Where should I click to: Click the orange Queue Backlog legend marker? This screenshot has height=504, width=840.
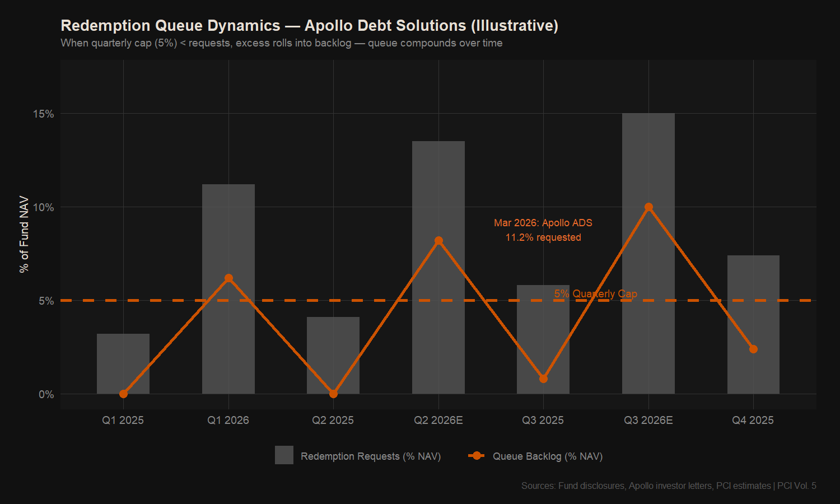(476, 456)
